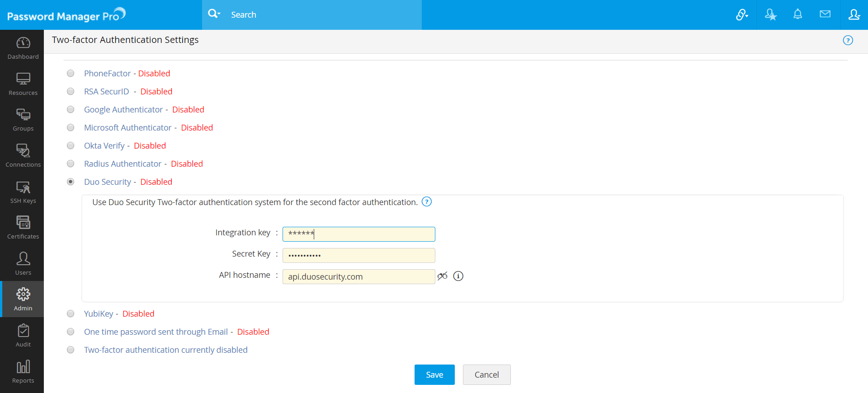Open the user profile menu icon
This screenshot has height=393, width=868.
point(854,14)
